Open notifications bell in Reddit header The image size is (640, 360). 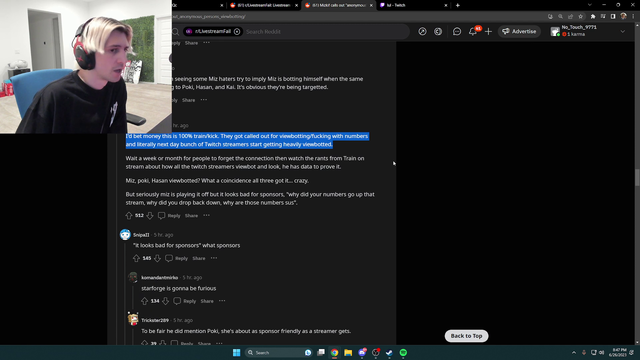tap(473, 31)
